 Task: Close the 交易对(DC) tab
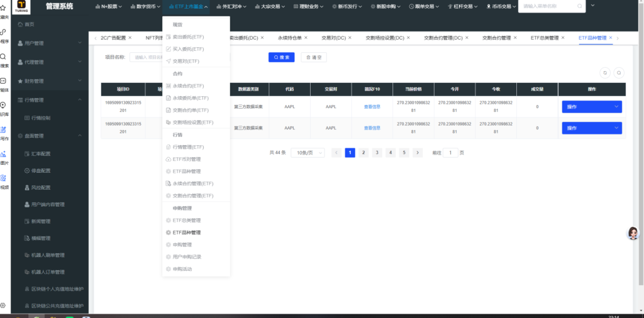[350, 38]
